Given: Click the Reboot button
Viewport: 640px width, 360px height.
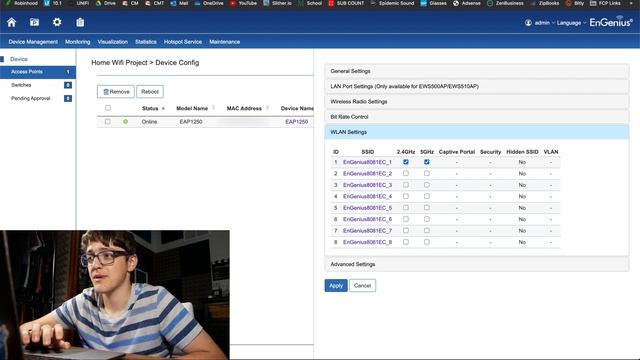Looking at the screenshot, I should coord(150,92).
